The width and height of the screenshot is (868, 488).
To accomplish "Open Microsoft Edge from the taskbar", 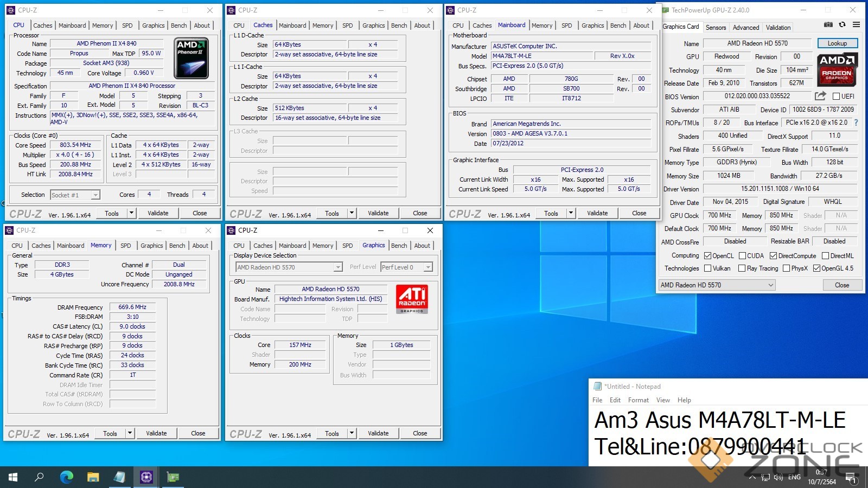I will (x=66, y=477).
